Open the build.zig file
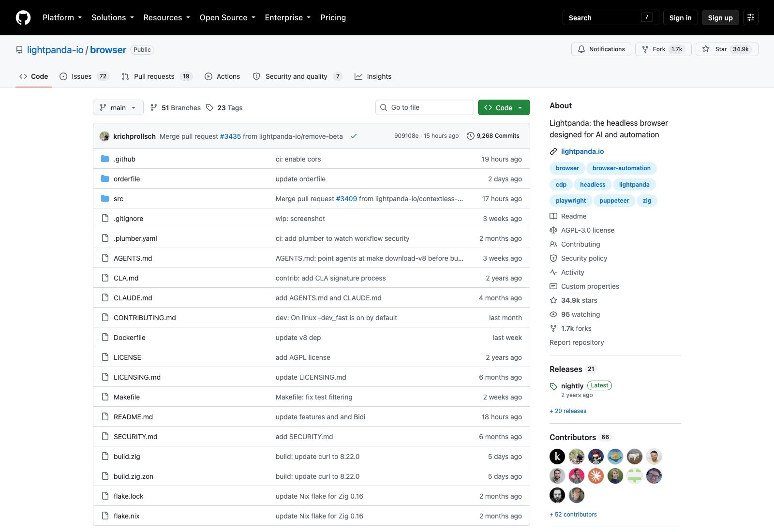774x532 pixels. click(127, 457)
